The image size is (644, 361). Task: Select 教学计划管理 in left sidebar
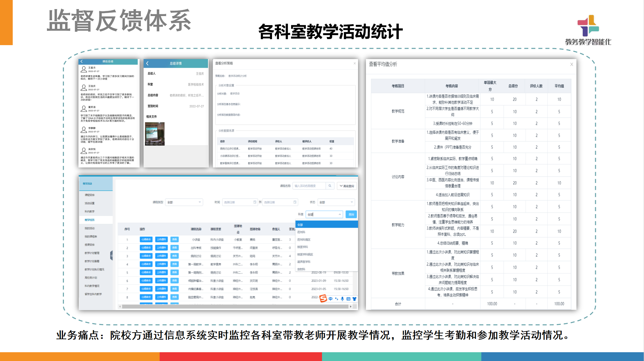[92, 253]
